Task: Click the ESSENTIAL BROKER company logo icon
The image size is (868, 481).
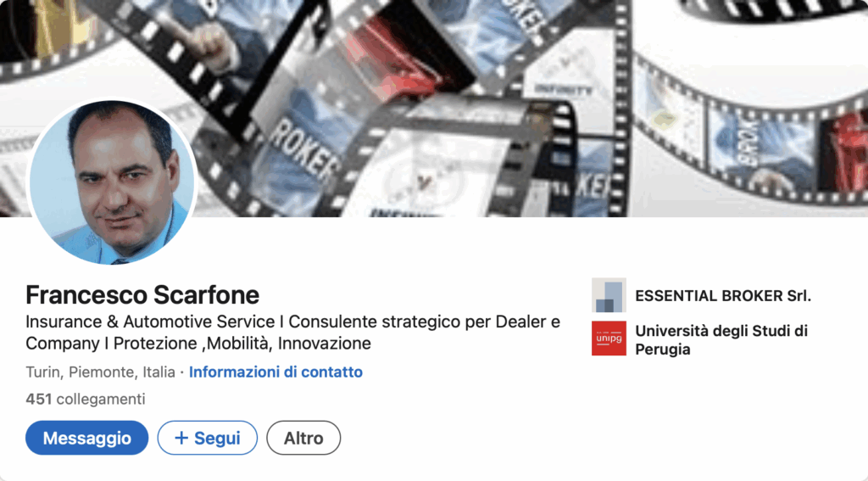Action: point(609,295)
